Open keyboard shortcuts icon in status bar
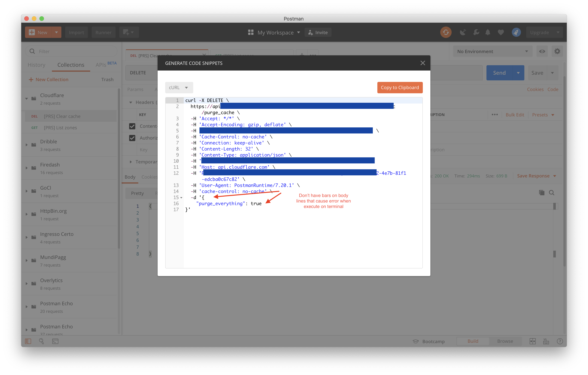The height and width of the screenshot is (375, 588). 546,341
